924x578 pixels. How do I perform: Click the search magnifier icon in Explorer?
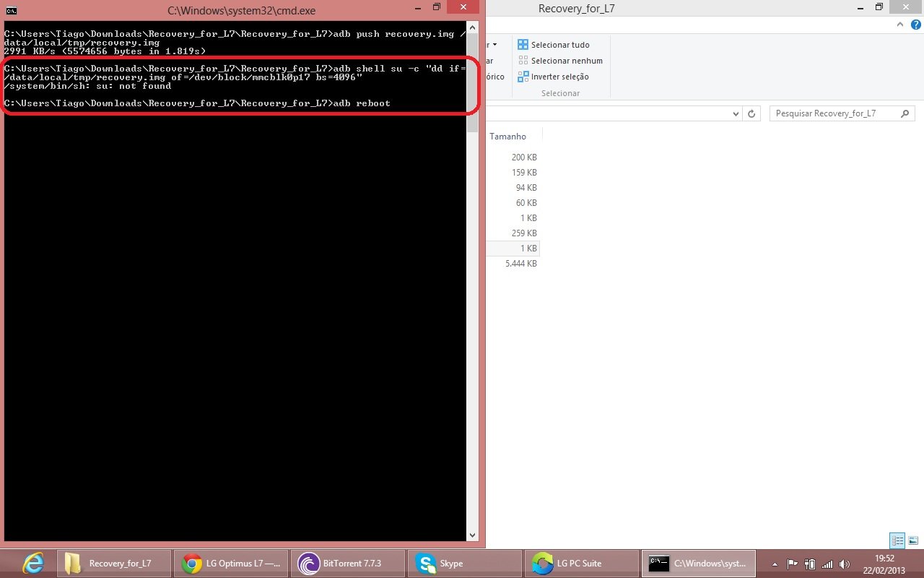[905, 113]
